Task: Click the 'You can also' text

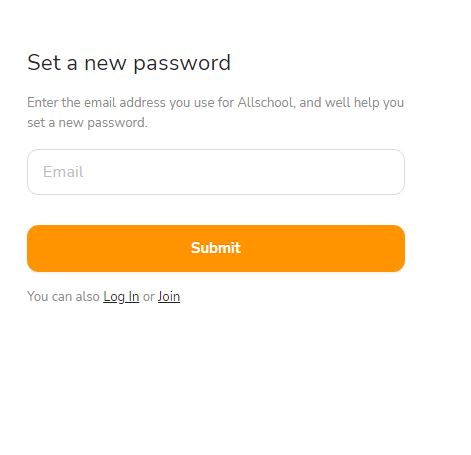Action: click(63, 296)
